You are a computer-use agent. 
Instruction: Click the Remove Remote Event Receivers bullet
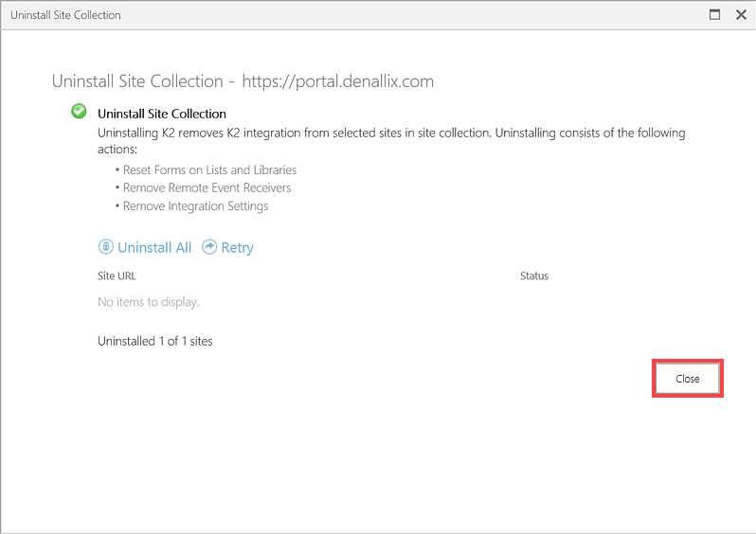207,188
